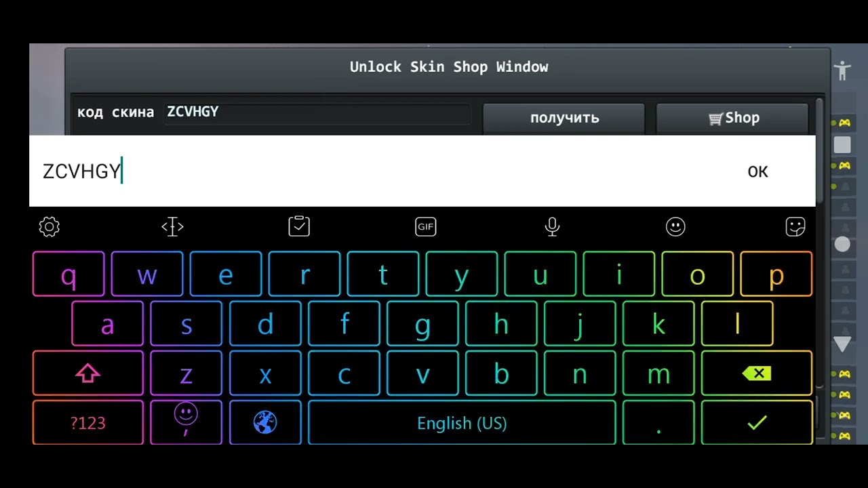Open keyboard settings gear icon
This screenshot has height=488, width=868.
tap(50, 226)
